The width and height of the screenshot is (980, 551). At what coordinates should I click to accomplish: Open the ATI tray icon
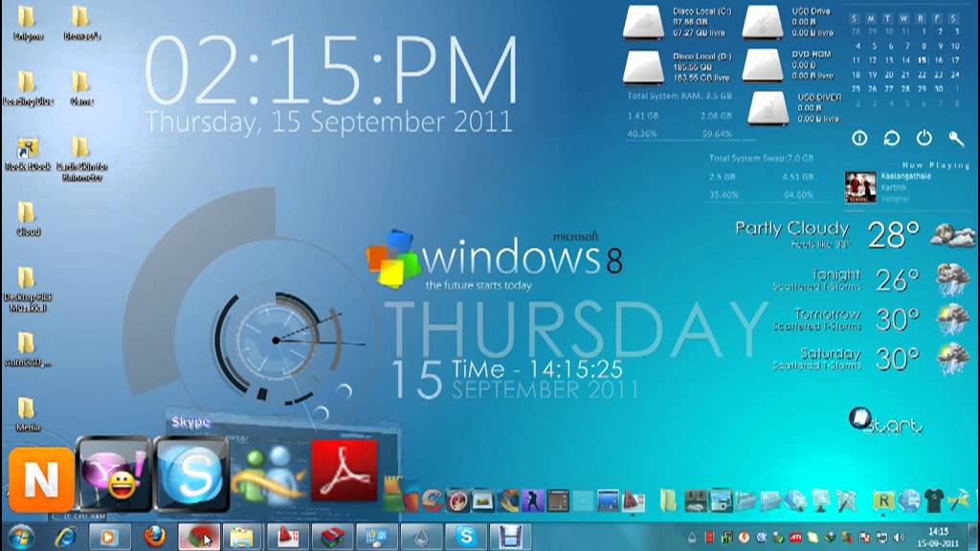point(795,538)
